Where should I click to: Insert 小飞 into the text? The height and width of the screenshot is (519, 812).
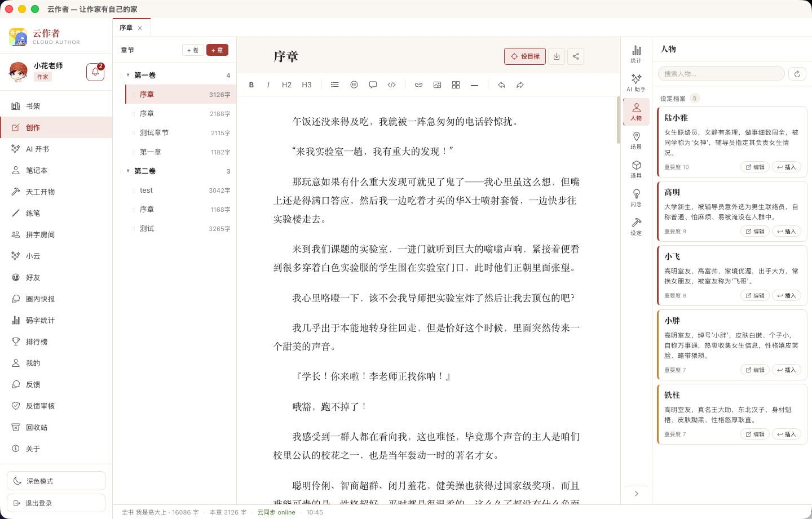787,295
